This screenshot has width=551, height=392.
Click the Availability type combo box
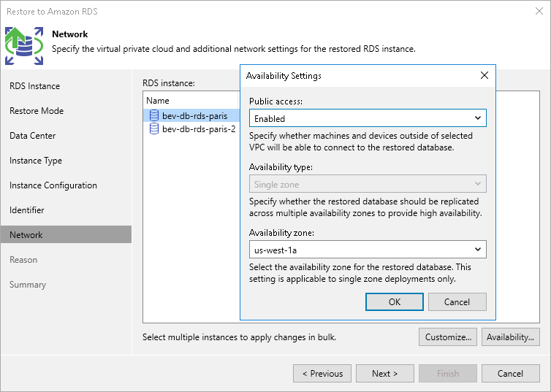(x=368, y=185)
